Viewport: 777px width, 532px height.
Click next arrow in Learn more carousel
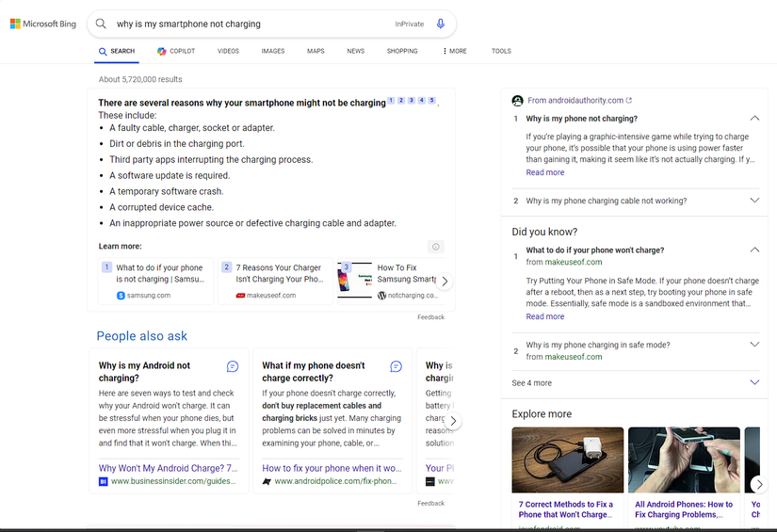click(x=445, y=282)
